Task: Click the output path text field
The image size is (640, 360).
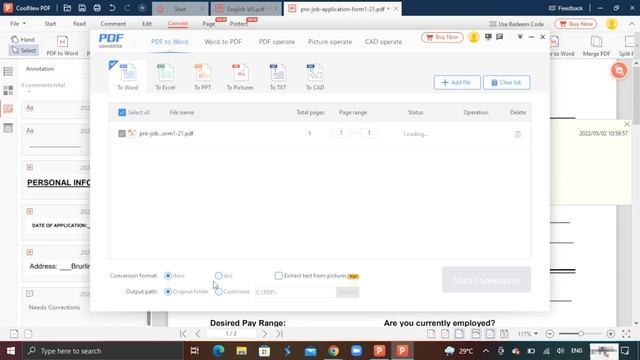Action: (x=295, y=292)
